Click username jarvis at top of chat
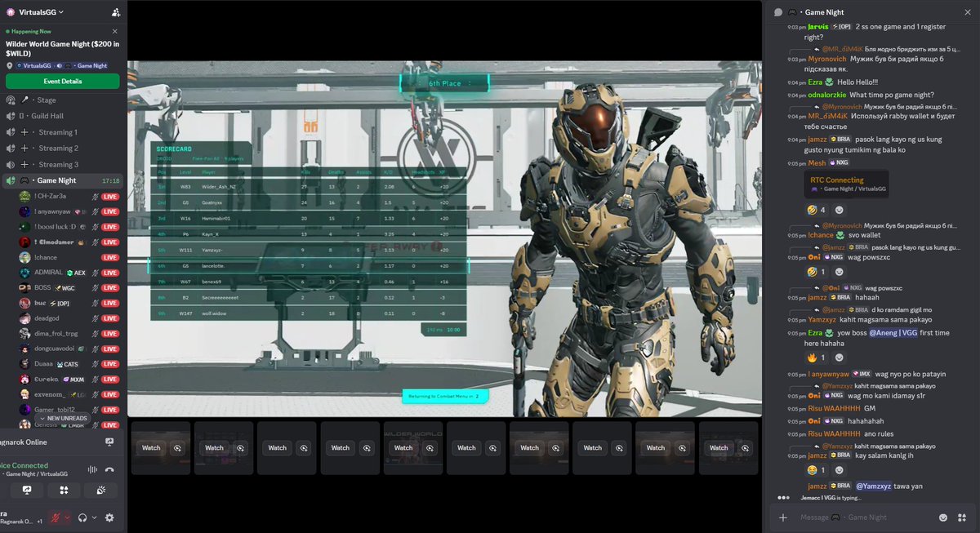980x533 pixels. (818, 26)
